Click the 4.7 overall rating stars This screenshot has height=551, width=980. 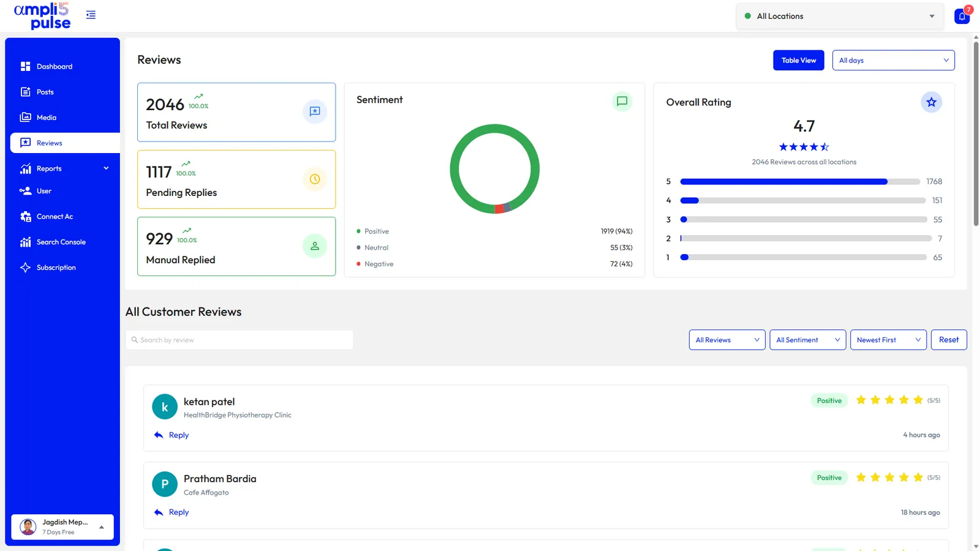tap(804, 147)
